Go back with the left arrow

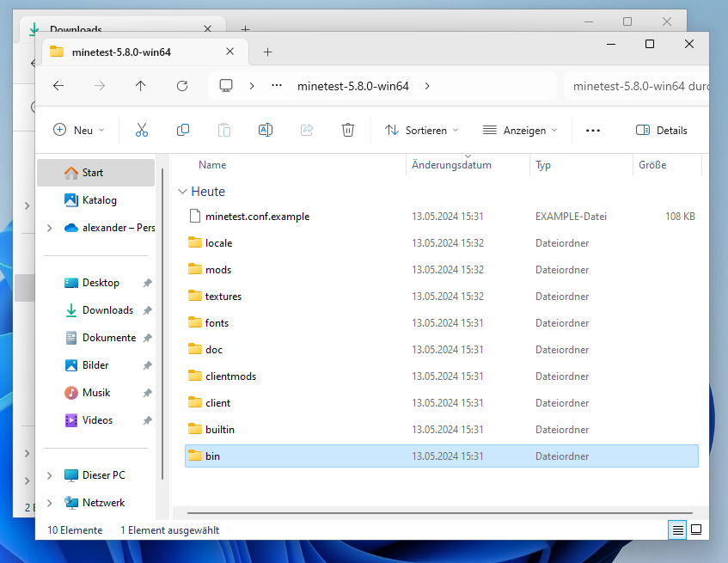click(x=58, y=86)
